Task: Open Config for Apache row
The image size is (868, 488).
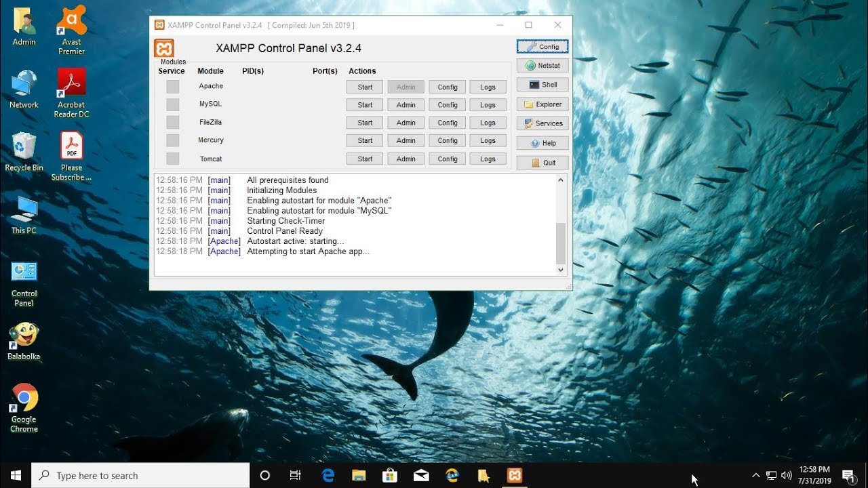Action: pos(448,87)
